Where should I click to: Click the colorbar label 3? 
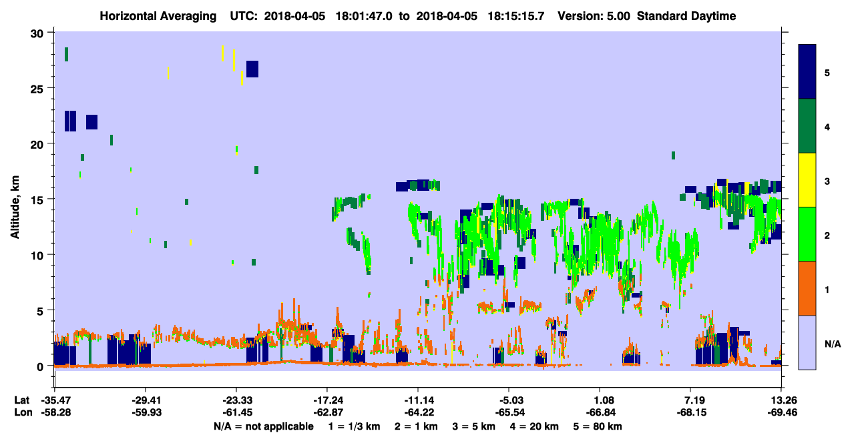[827, 181]
